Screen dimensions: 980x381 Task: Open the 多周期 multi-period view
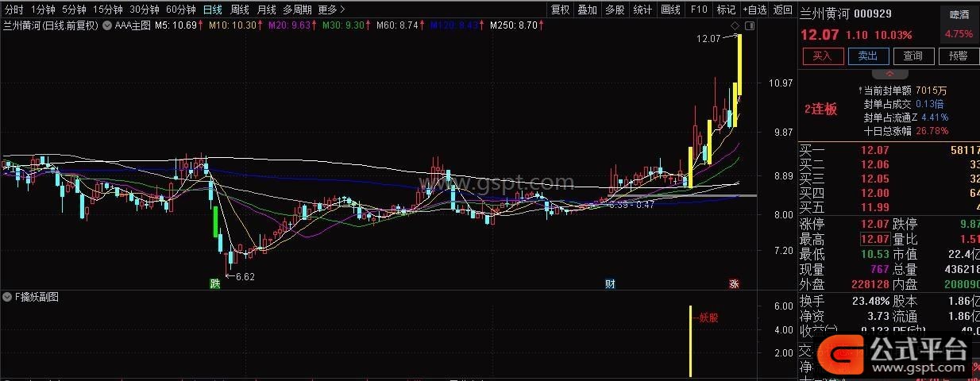(298, 10)
